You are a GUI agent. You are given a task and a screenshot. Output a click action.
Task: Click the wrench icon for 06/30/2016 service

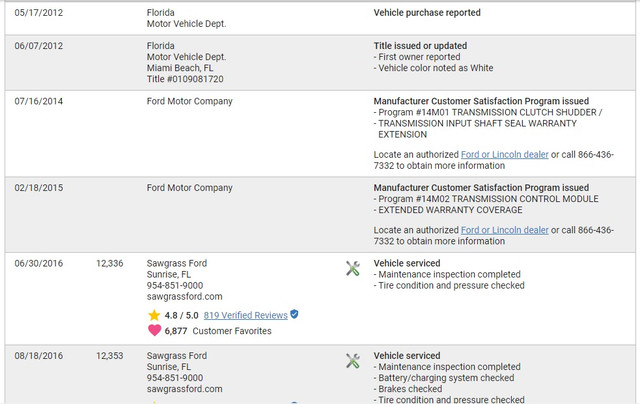click(353, 269)
